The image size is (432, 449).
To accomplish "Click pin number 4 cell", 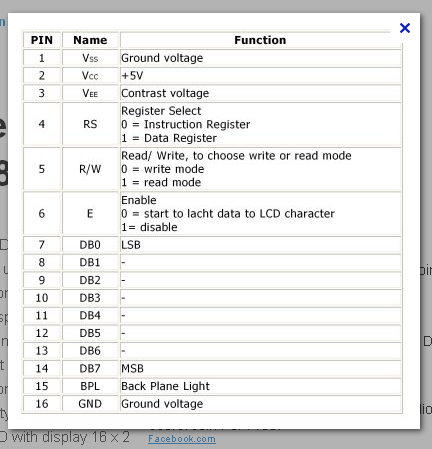I will (42, 124).
